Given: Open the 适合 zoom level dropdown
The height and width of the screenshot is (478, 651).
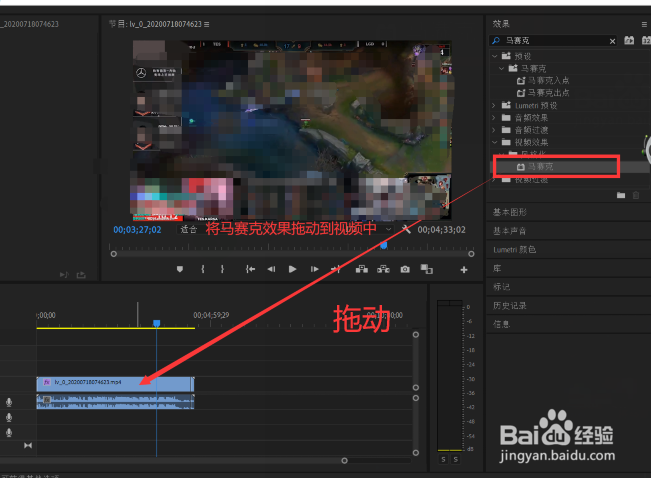Looking at the screenshot, I should pos(189,229).
